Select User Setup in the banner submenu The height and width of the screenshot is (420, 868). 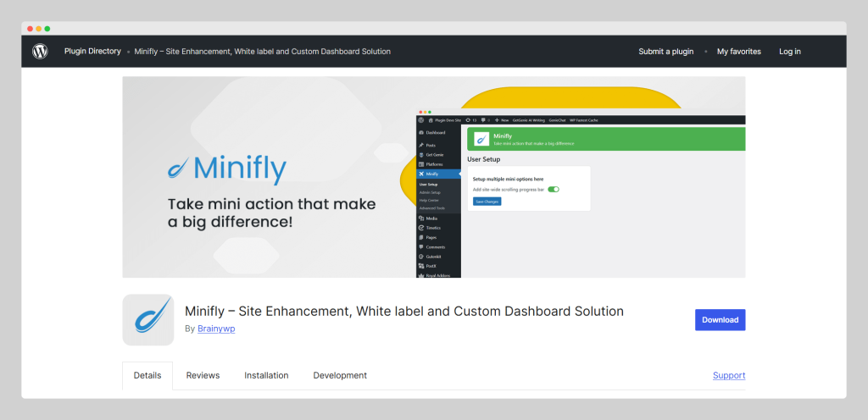pyautogui.click(x=428, y=184)
